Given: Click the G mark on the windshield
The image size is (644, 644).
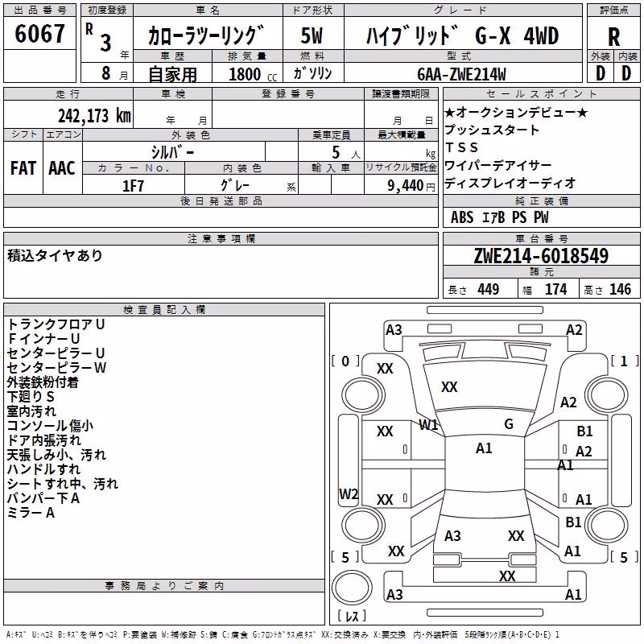Looking at the screenshot, I should click(509, 424).
